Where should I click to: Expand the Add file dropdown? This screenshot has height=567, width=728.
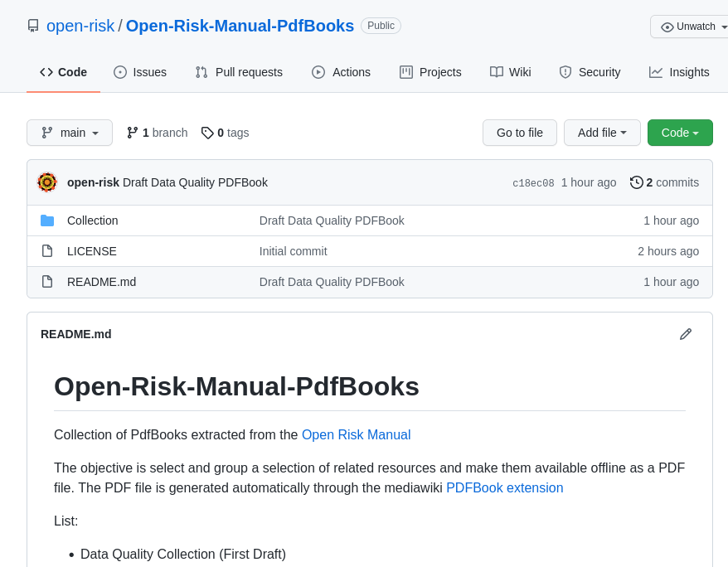tap(602, 133)
